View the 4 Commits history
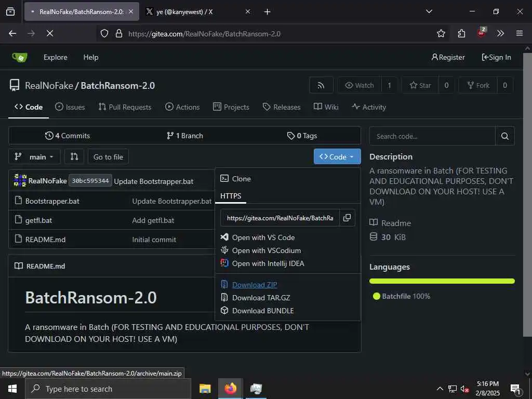Viewport: 532px width, 399px height. (x=68, y=136)
